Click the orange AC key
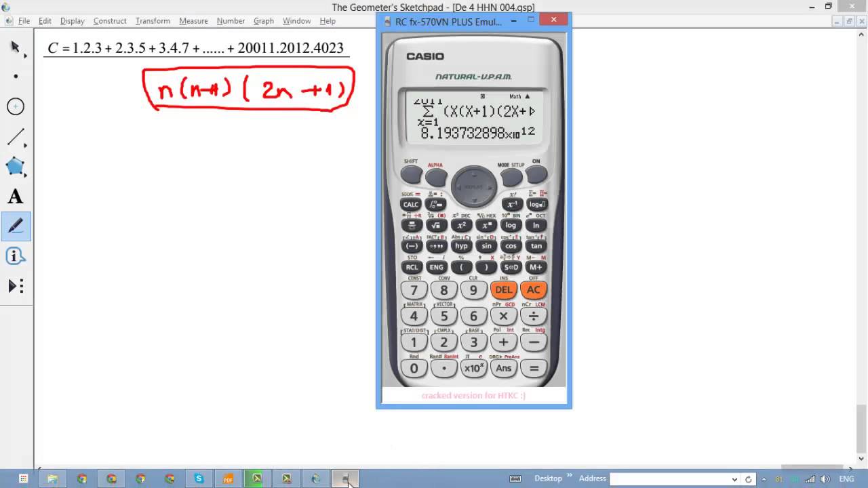This screenshot has height=488, width=868. click(534, 290)
